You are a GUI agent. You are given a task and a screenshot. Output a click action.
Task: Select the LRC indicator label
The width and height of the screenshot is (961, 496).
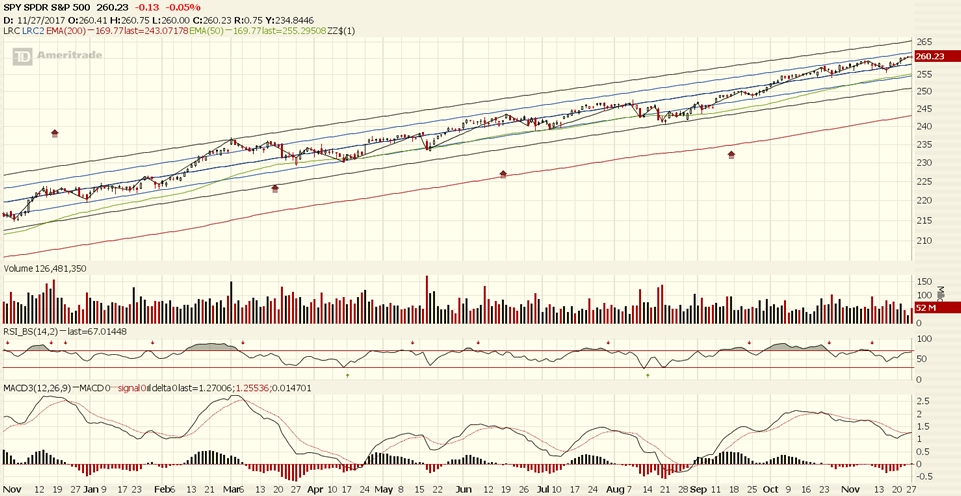click(x=12, y=31)
